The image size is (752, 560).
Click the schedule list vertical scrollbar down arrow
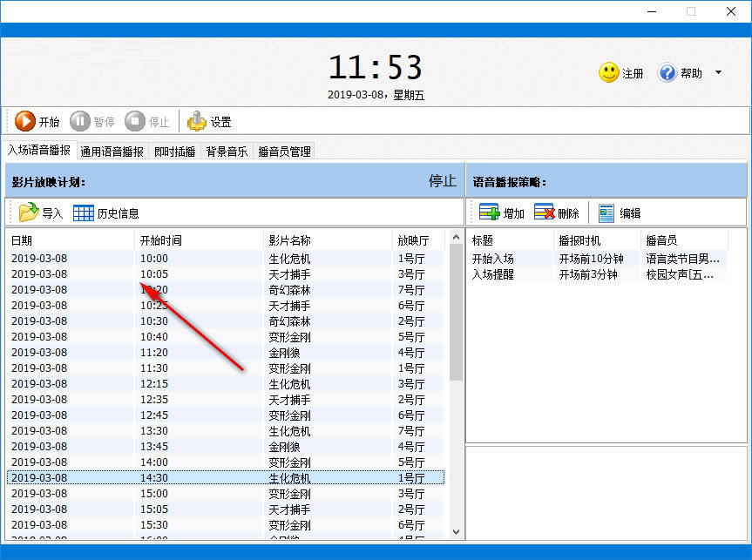pyautogui.click(x=456, y=530)
